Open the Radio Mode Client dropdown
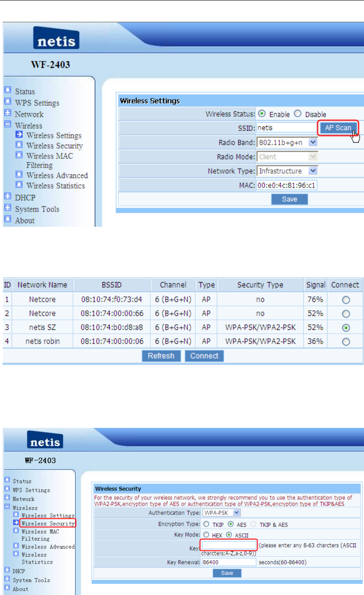The image size is (364, 595). tap(287, 157)
